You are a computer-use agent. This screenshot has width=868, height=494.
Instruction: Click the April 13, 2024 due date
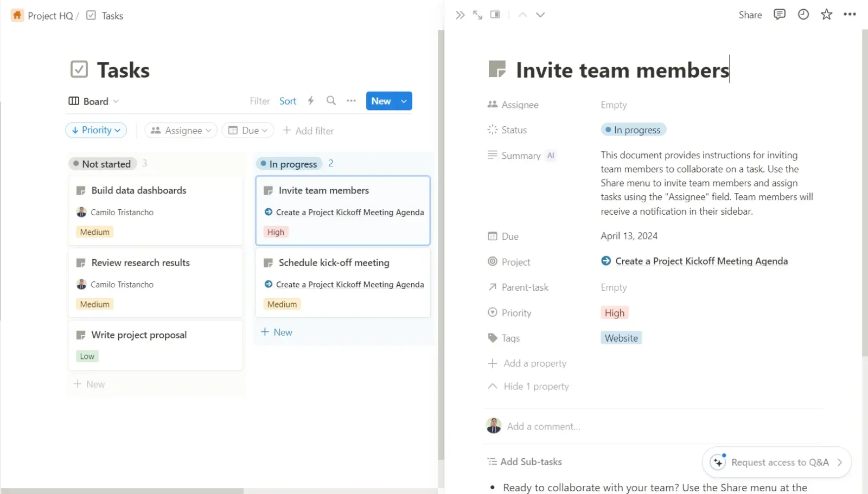[629, 236]
